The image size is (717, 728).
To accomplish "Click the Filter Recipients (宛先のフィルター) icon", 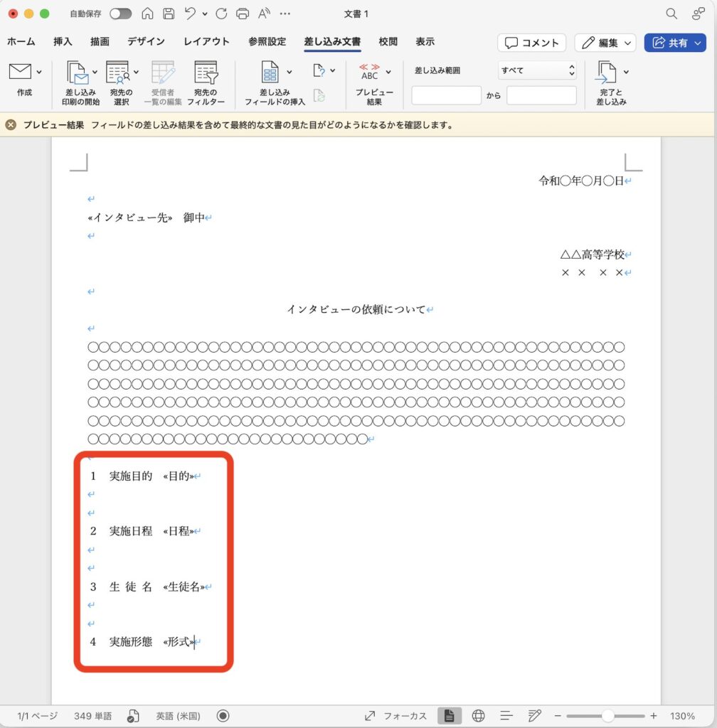I will point(206,73).
